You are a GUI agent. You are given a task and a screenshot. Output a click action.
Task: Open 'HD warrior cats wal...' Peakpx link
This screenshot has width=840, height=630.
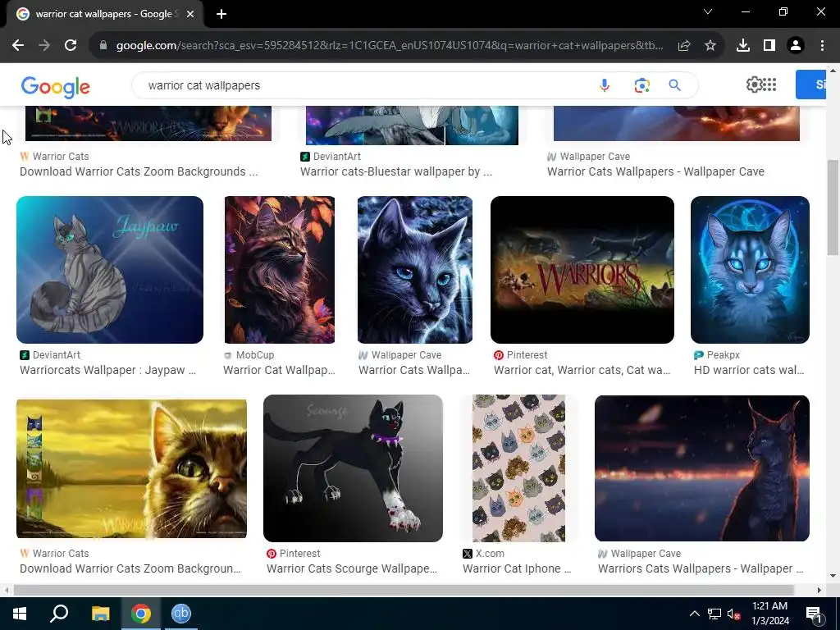(x=749, y=370)
